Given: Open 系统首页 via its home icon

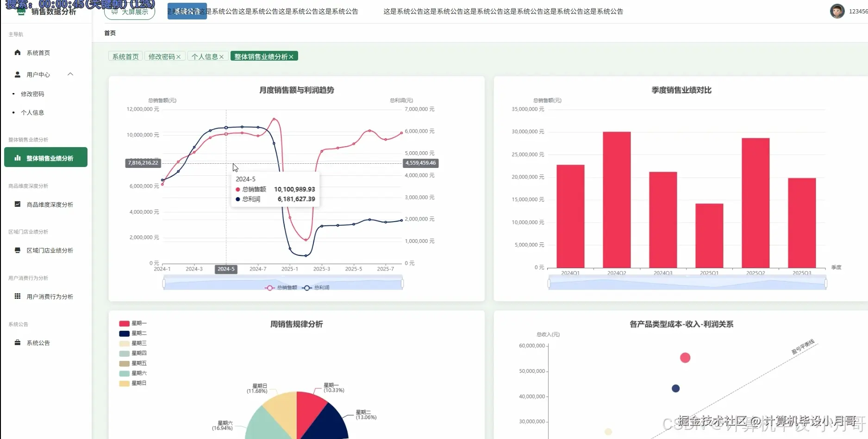Looking at the screenshot, I should pos(18,52).
